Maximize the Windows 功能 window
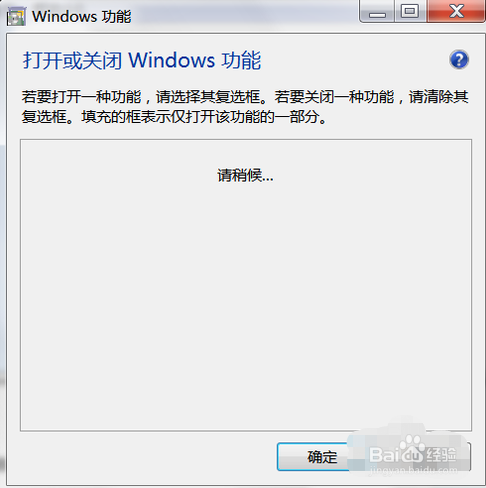The width and height of the screenshot is (486, 488). [x=410, y=12]
